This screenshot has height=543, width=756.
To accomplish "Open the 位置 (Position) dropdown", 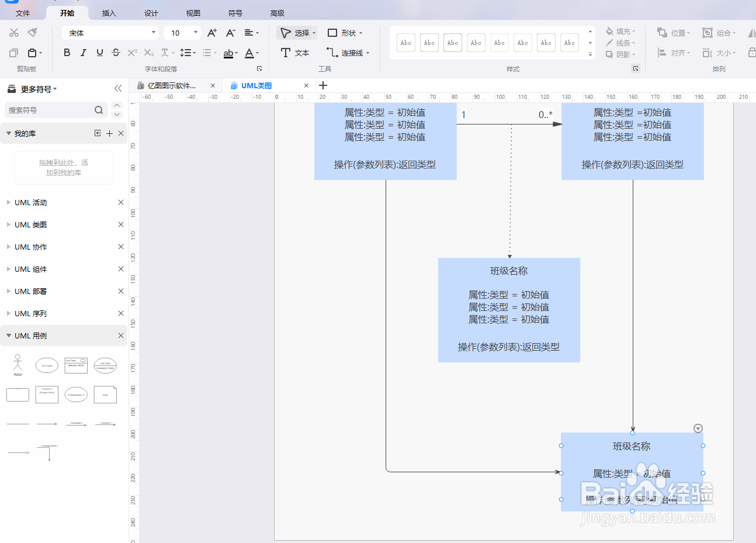I will click(x=674, y=33).
